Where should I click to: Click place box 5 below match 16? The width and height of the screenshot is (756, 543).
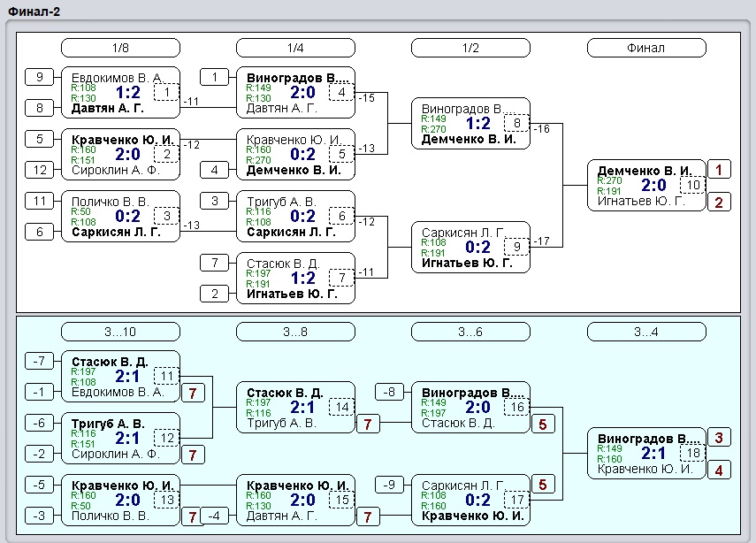click(543, 424)
